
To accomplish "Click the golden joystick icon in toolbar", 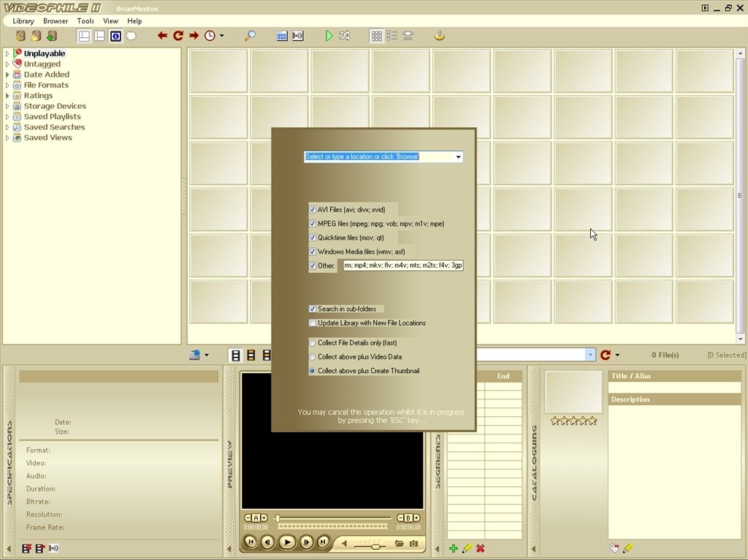I will tap(439, 36).
